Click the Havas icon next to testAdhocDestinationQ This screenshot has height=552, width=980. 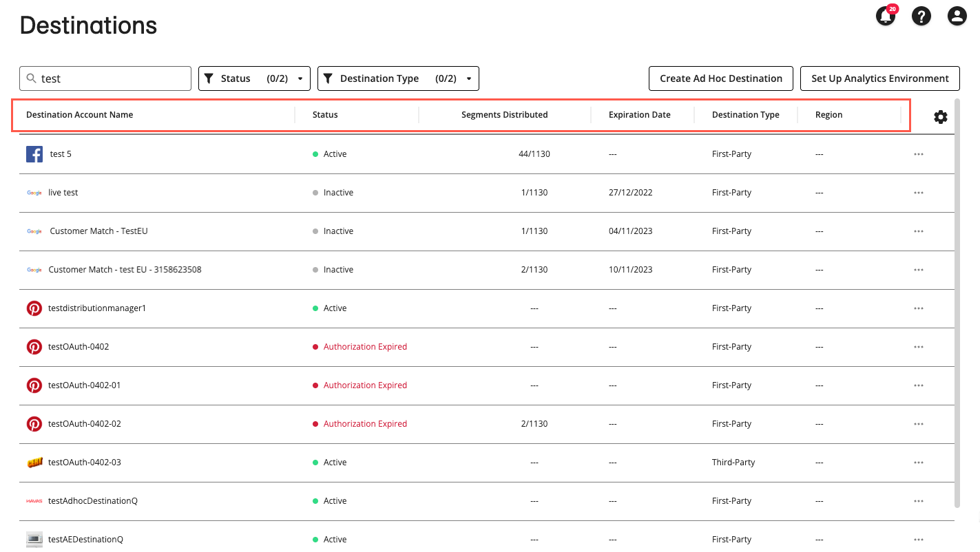(x=34, y=500)
